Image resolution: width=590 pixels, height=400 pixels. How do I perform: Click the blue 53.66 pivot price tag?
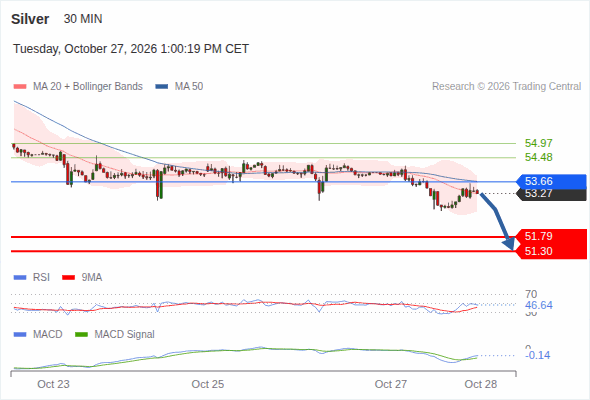(551, 181)
